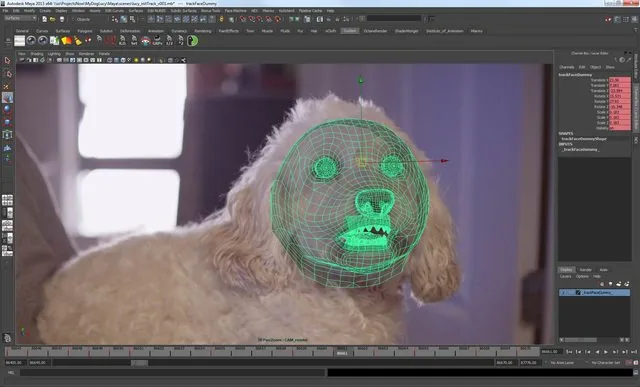This screenshot has height=387, width=640.
Task: Select the trackFaceDummy_ layer row
Action: [595, 292]
